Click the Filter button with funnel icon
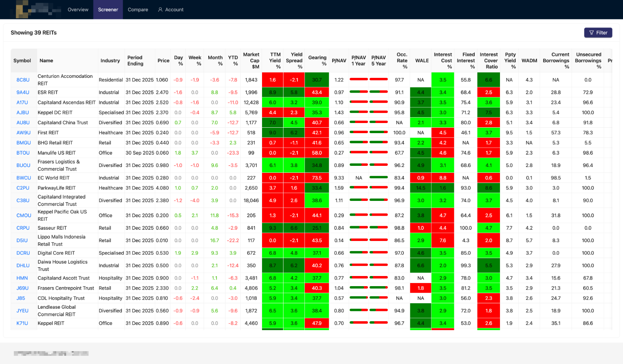623x364 pixels. coord(598,33)
